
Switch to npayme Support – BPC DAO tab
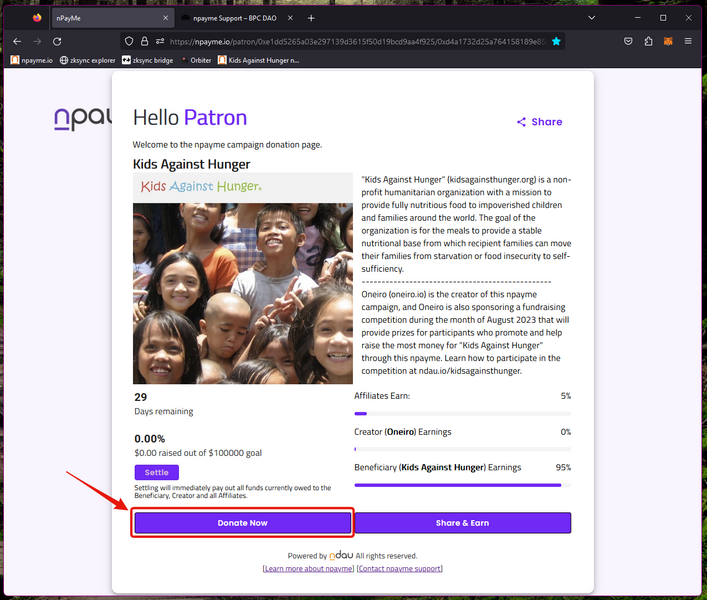tap(234, 18)
